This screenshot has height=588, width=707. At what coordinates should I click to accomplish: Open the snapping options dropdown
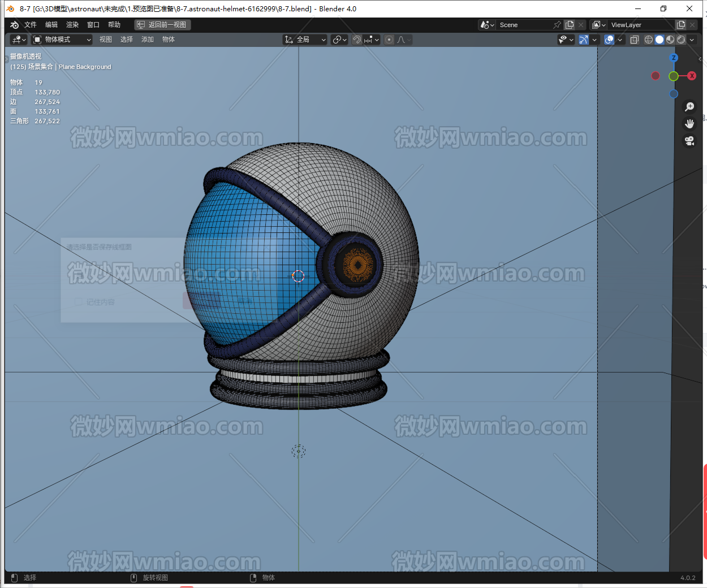pyautogui.click(x=372, y=40)
